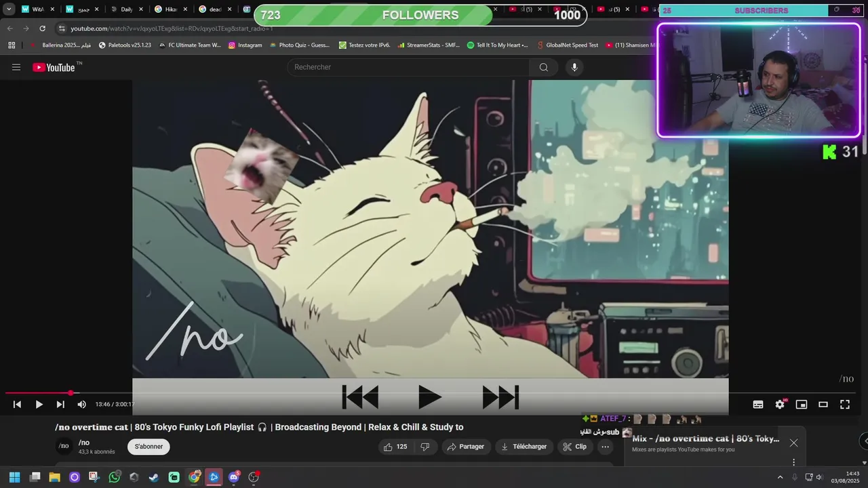Viewport: 868px width, 488px height.
Task: Open the player settings gear
Action: [780, 405]
